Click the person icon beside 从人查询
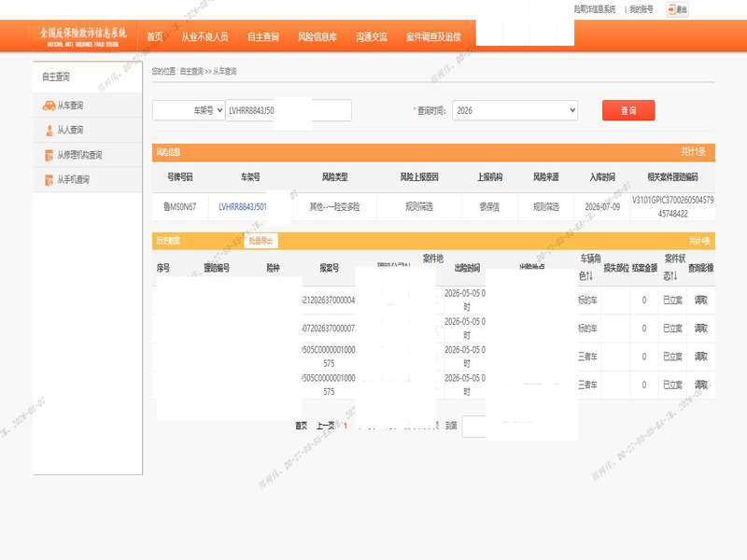 click(x=49, y=130)
